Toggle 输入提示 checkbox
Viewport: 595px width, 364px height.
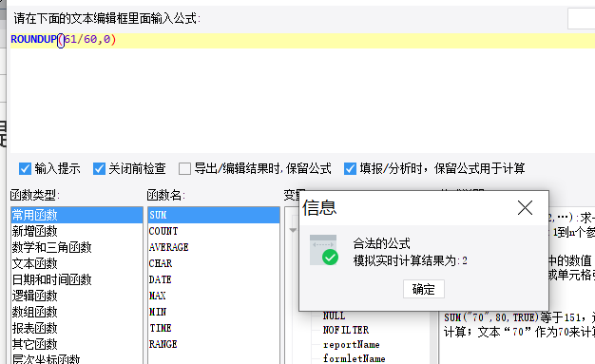tap(25, 168)
